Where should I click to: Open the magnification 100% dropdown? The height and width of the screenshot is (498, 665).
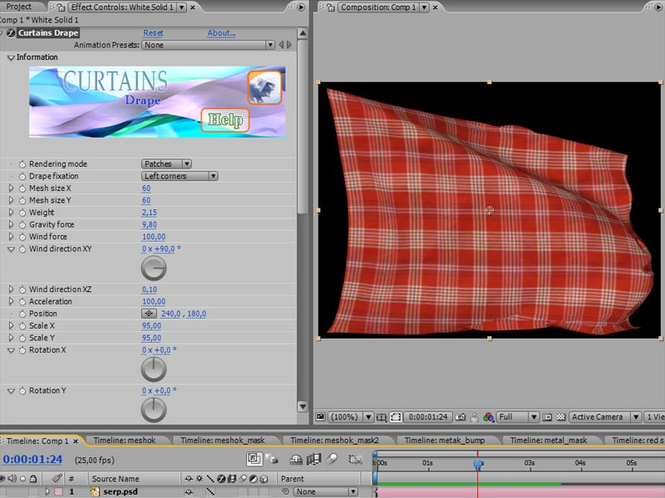point(352,417)
